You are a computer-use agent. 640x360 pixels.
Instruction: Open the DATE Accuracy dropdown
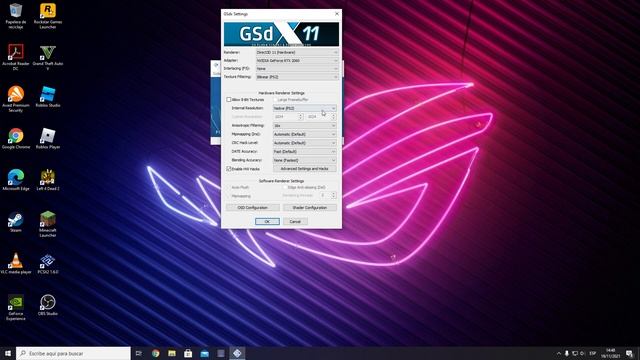click(304, 151)
